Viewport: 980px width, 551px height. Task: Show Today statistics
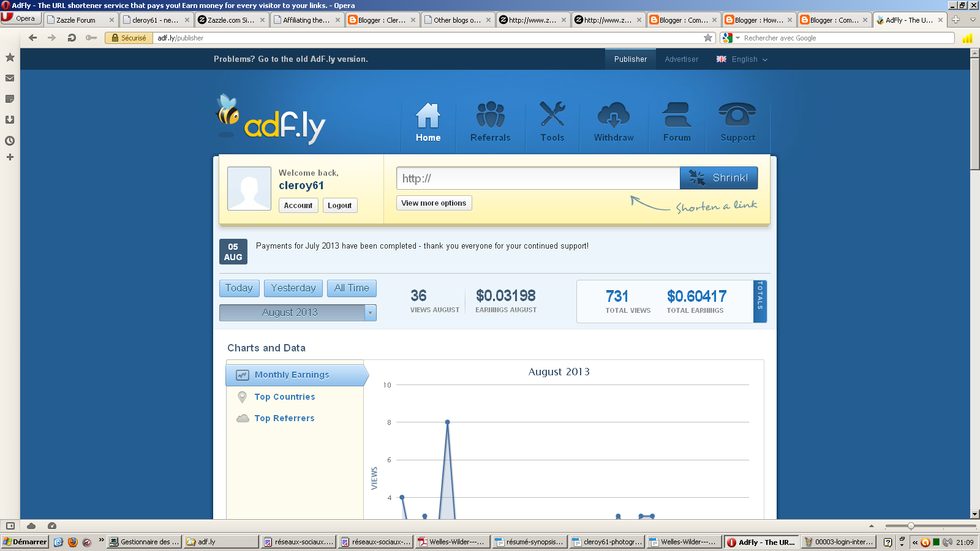239,288
